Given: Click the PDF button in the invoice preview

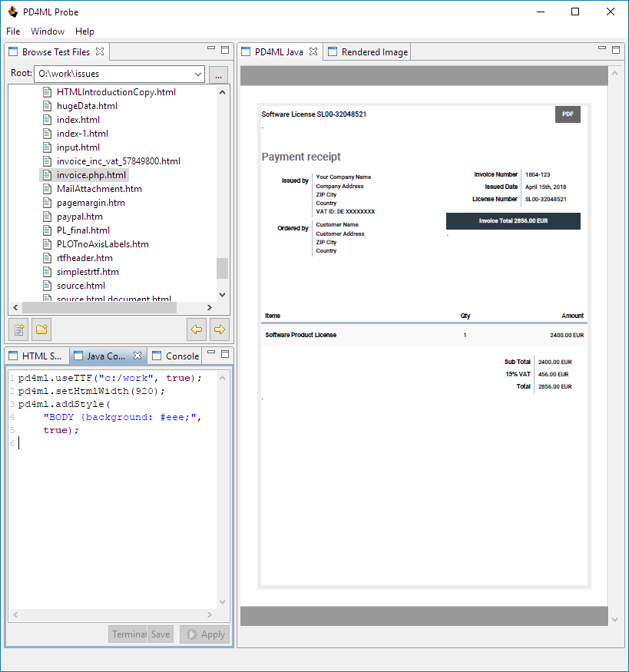Looking at the screenshot, I should [x=568, y=114].
